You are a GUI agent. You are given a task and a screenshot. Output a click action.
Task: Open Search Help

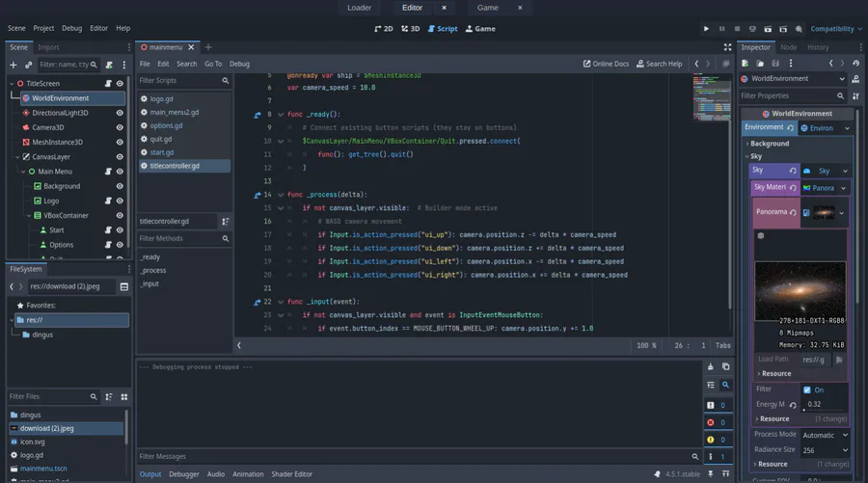pyautogui.click(x=659, y=65)
